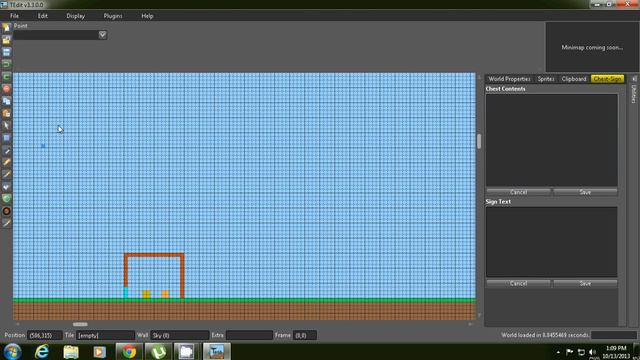The height and width of the screenshot is (360, 640).
Task: Click the Wall field showing Sky
Action: click(180, 335)
